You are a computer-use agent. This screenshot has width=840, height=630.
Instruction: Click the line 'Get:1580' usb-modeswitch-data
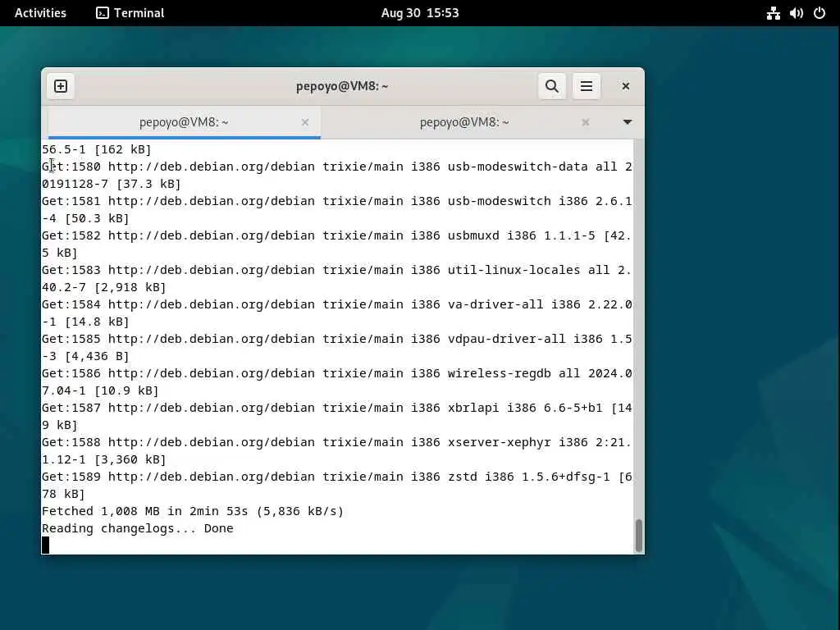(x=337, y=167)
